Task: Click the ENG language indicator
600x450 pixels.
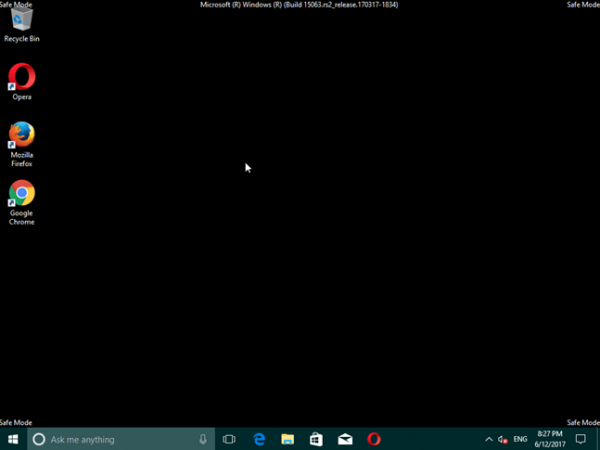Action: (520, 439)
